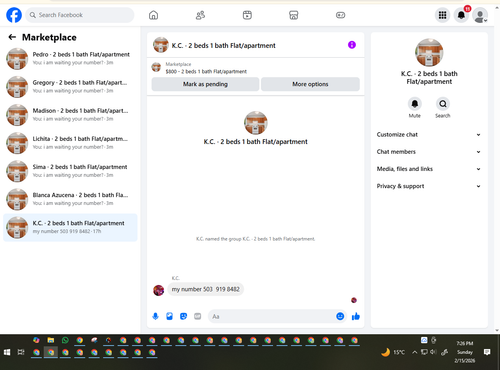The width and height of the screenshot is (500, 370).
Task: Open Sima's apartment conversation
Action: 70,171
